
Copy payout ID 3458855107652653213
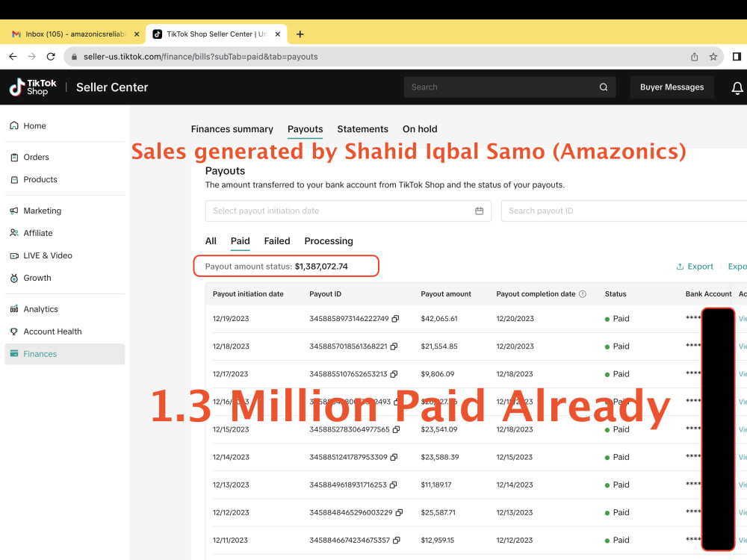click(x=394, y=374)
